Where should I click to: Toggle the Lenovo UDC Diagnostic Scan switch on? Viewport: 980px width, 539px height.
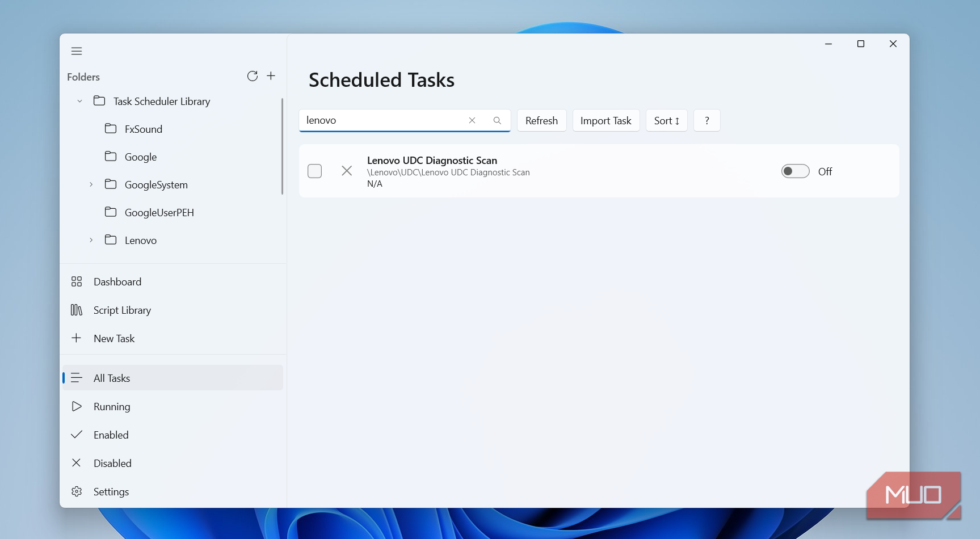click(795, 171)
